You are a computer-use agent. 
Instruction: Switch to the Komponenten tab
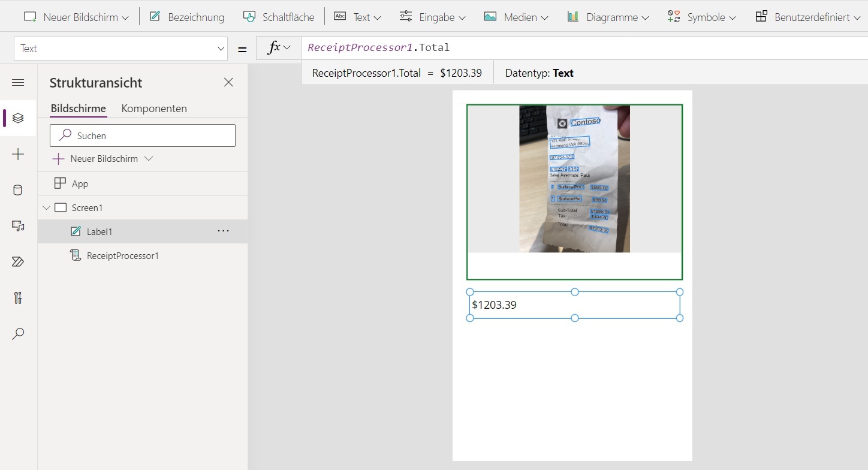click(154, 109)
